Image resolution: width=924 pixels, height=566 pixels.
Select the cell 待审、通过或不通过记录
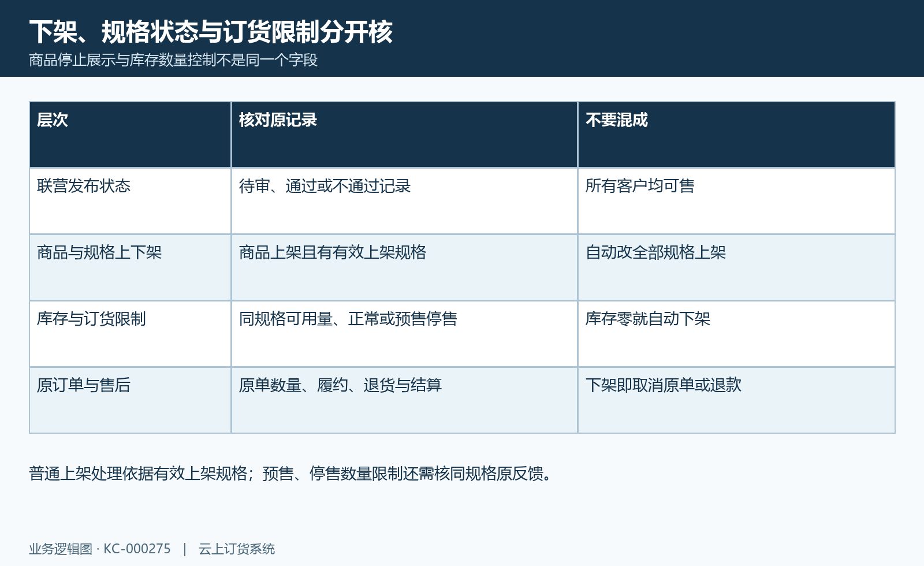404,201
